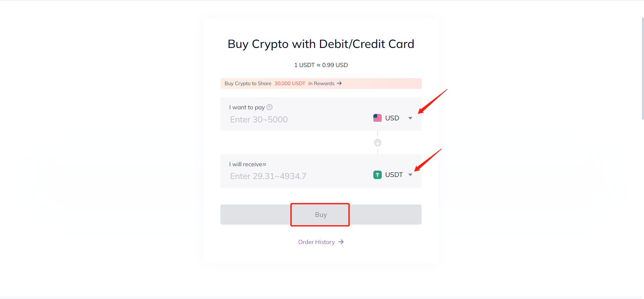Click the 'I want to pay' label

[x=247, y=107]
